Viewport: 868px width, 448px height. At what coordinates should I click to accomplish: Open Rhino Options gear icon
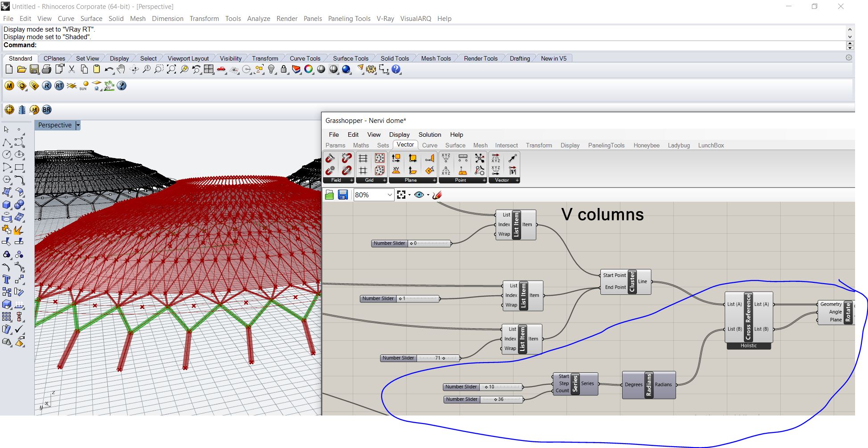coord(371,69)
